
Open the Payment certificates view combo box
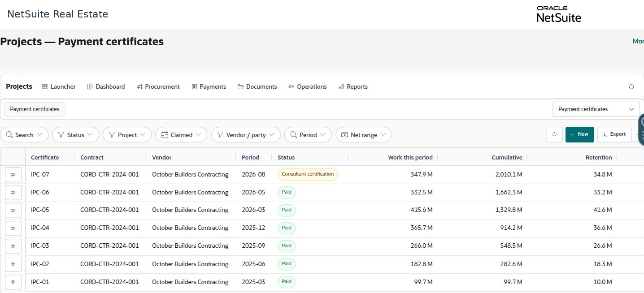point(596,109)
